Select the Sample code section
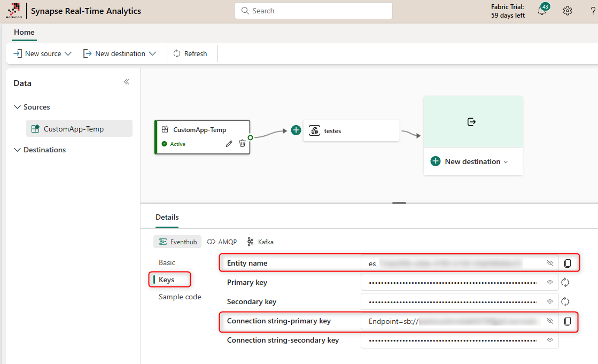The height and width of the screenshot is (364, 598). (180, 297)
